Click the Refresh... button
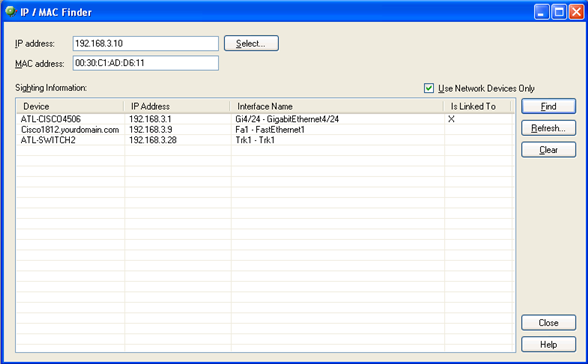Screen dimensions: 588x364 pyautogui.click(x=548, y=128)
